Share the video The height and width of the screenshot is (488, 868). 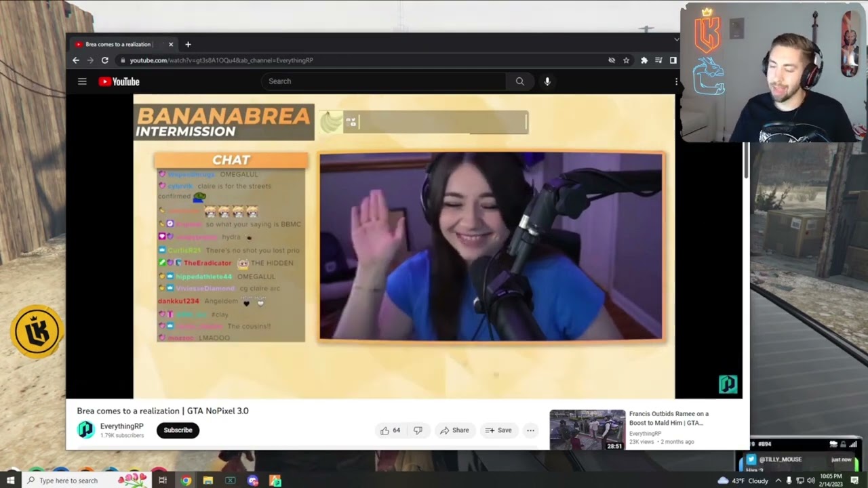454,430
